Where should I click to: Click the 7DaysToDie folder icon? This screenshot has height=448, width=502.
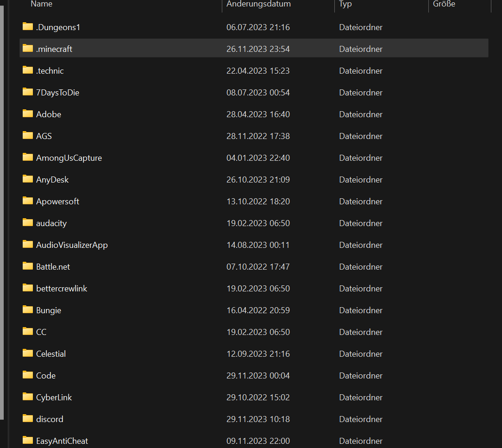[x=28, y=92]
